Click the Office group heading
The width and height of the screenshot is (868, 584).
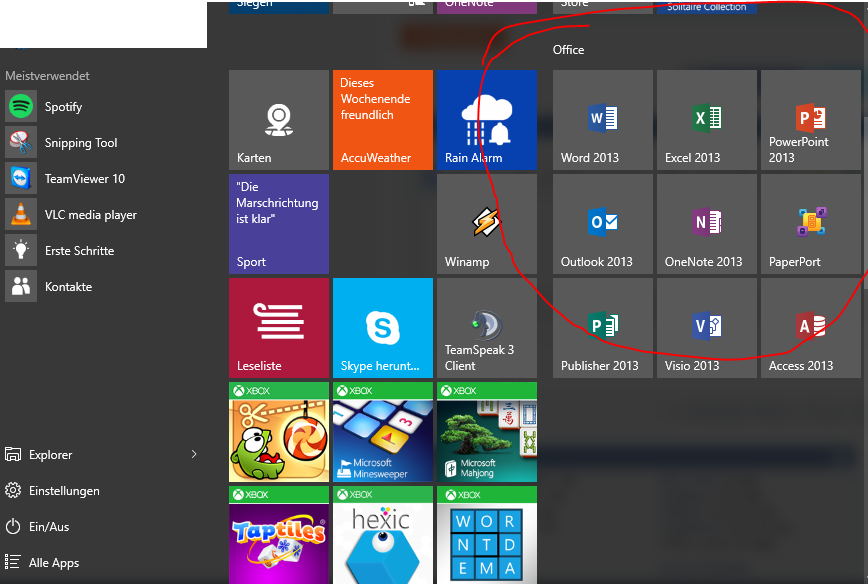(568, 50)
